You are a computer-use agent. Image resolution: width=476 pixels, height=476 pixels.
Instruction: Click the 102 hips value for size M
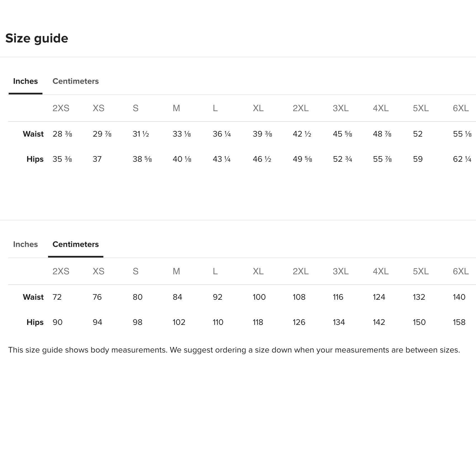[x=179, y=322]
